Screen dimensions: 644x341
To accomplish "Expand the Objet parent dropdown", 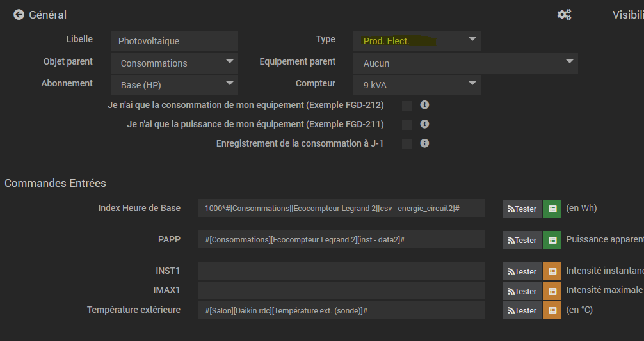I will 174,63.
